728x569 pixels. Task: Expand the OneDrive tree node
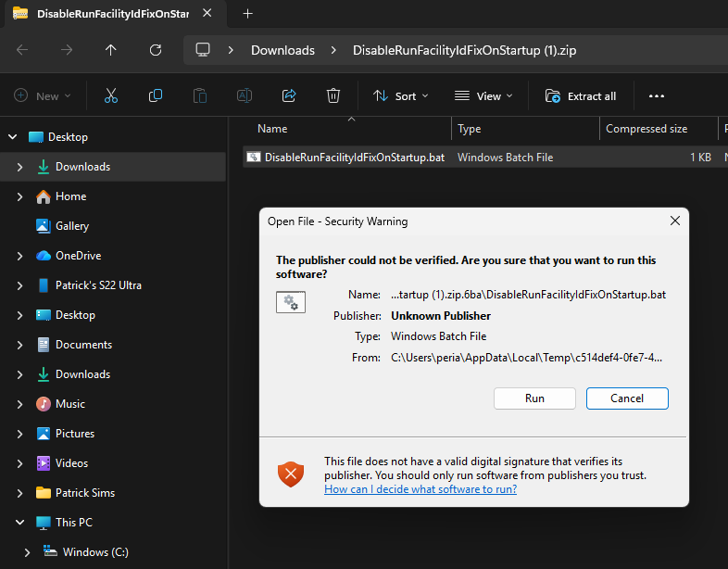[20, 256]
